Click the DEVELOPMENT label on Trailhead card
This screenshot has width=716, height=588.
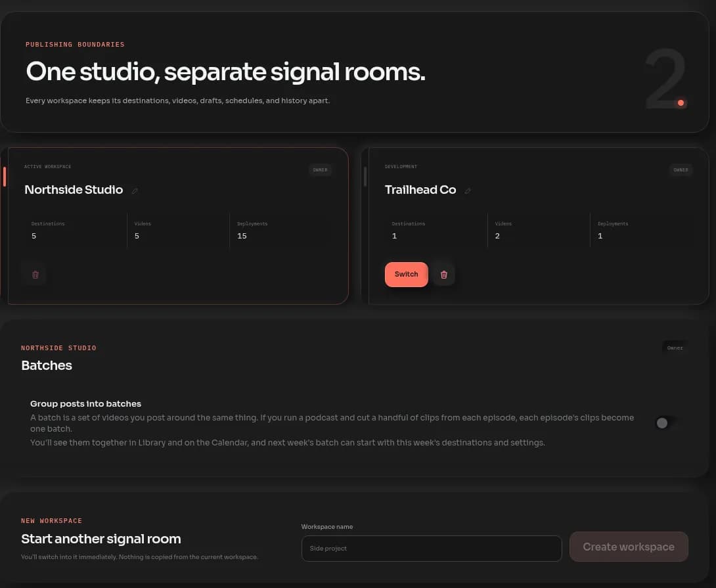point(401,167)
